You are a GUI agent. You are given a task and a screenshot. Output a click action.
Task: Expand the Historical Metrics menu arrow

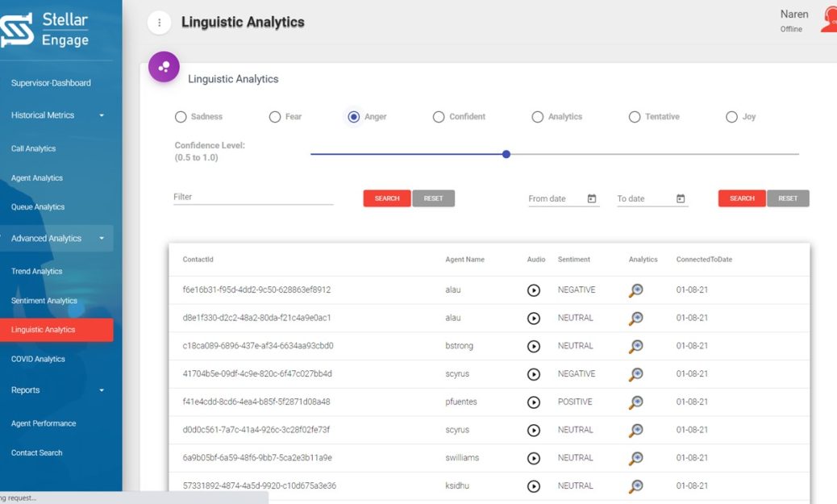[102, 115]
